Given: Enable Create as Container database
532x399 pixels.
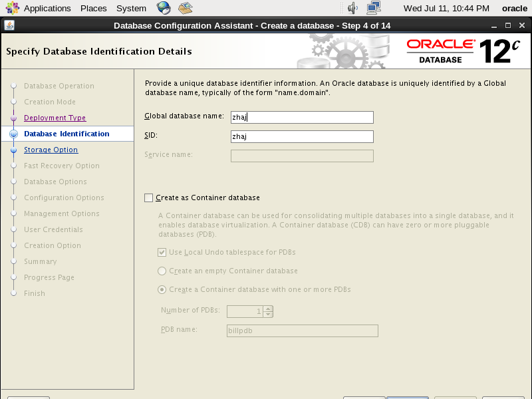Looking at the screenshot, I should tap(148, 198).
